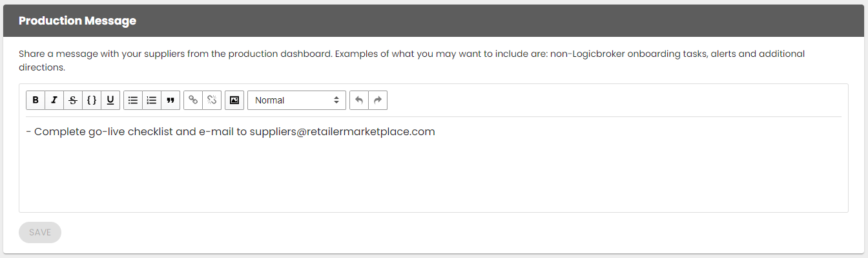
Task: Underline the selected text
Action: click(x=110, y=100)
